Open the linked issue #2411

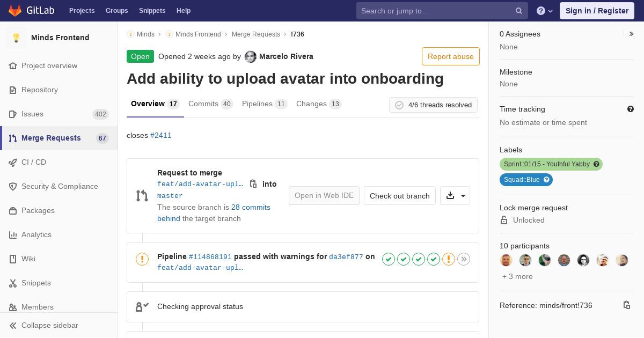[161, 135]
